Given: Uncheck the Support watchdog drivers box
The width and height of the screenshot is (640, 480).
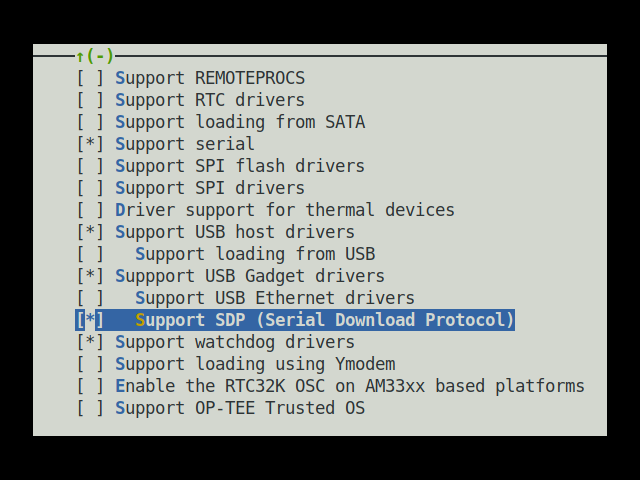Looking at the screenshot, I should coord(91,342).
